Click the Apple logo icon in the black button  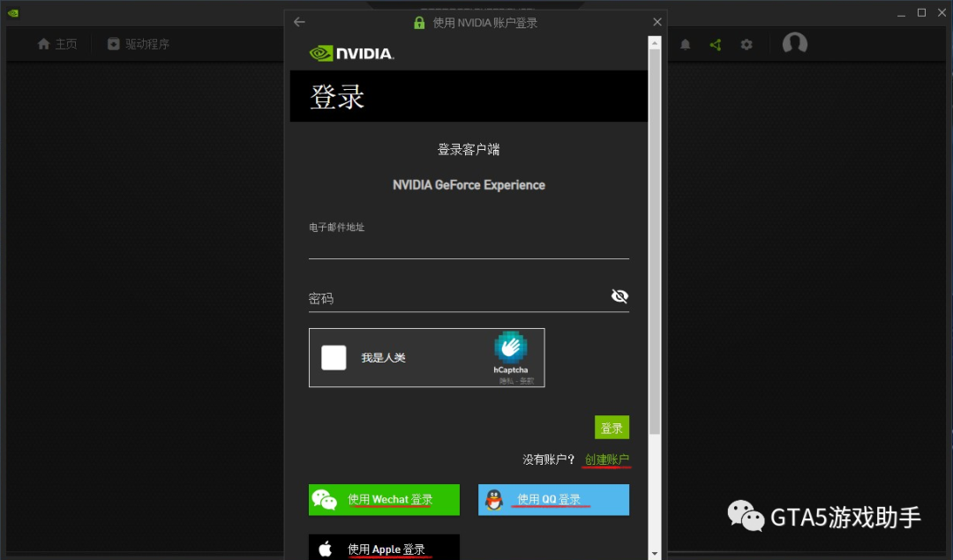[325, 549]
